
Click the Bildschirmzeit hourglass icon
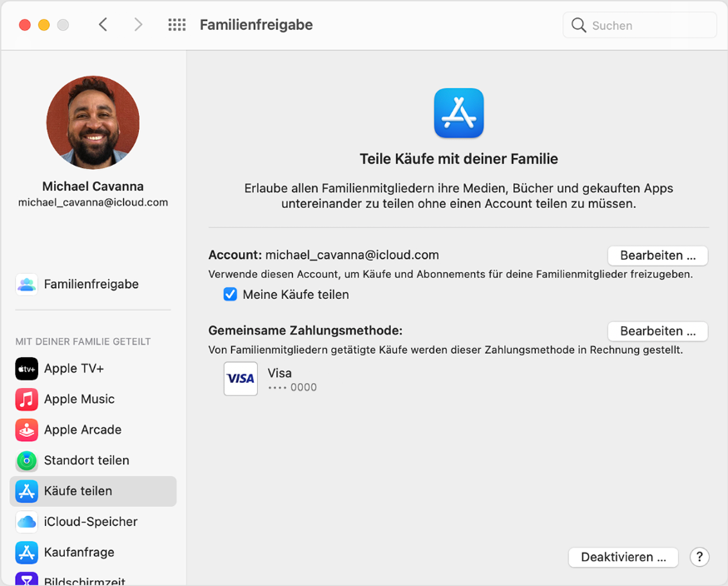27,579
